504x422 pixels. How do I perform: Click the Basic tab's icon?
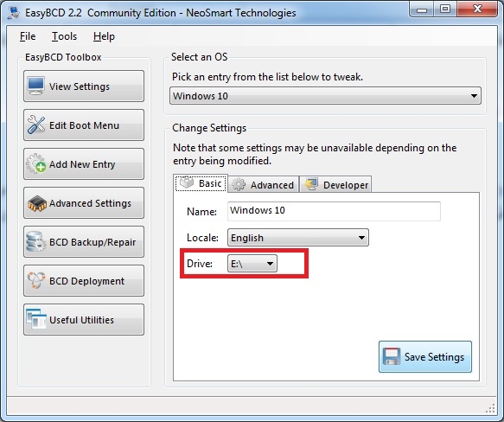coord(187,182)
